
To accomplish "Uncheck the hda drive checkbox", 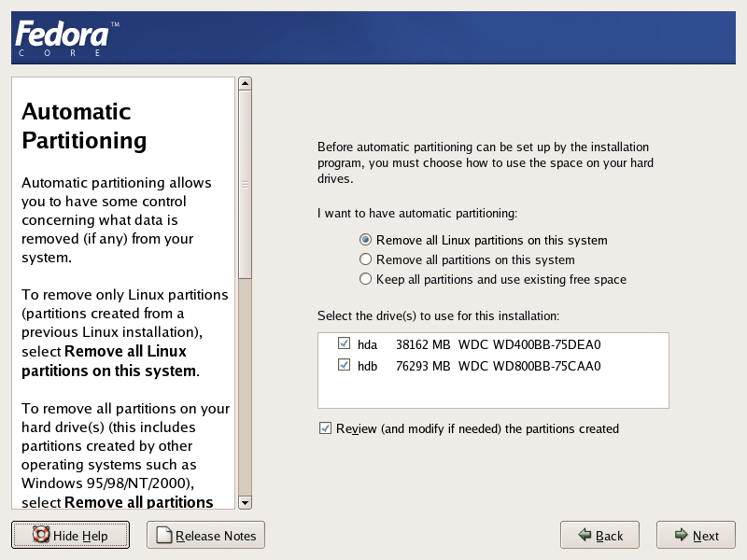I will pos(344,343).
